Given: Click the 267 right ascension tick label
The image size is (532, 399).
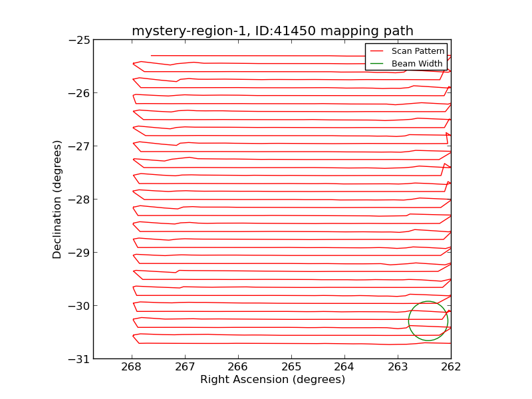Looking at the screenshot, I should point(185,367).
